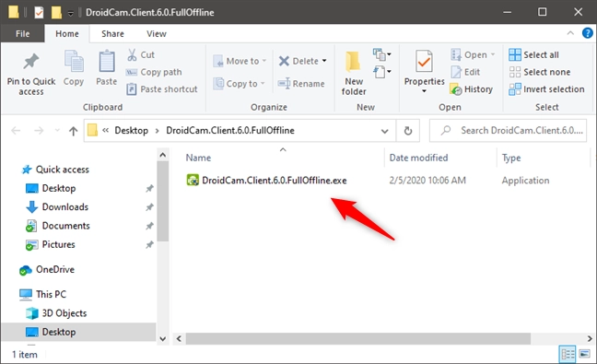Click the New folder icon in the title bar
Image resolution: width=597 pixels, height=364 pixels.
56,13
